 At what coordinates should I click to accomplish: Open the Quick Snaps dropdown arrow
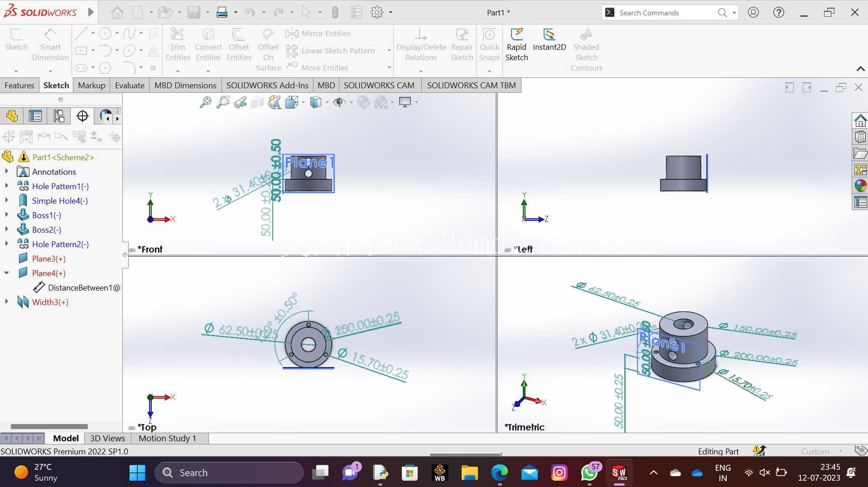pyautogui.click(x=489, y=71)
